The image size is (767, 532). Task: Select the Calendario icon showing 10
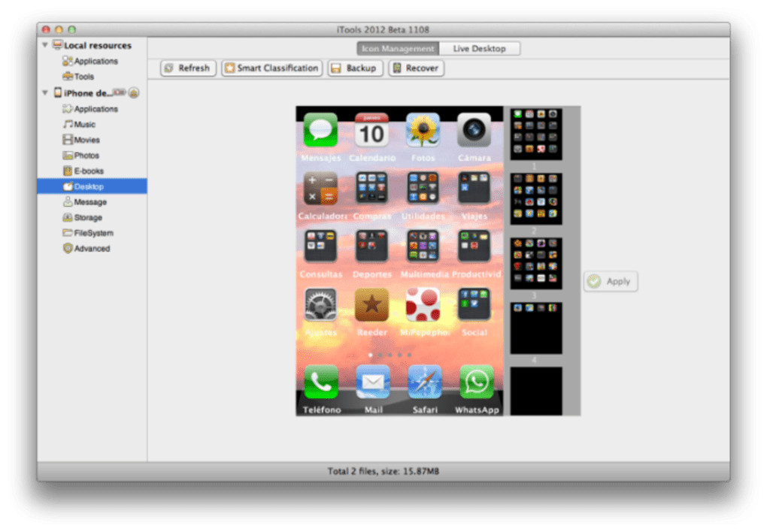pyautogui.click(x=371, y=130)
